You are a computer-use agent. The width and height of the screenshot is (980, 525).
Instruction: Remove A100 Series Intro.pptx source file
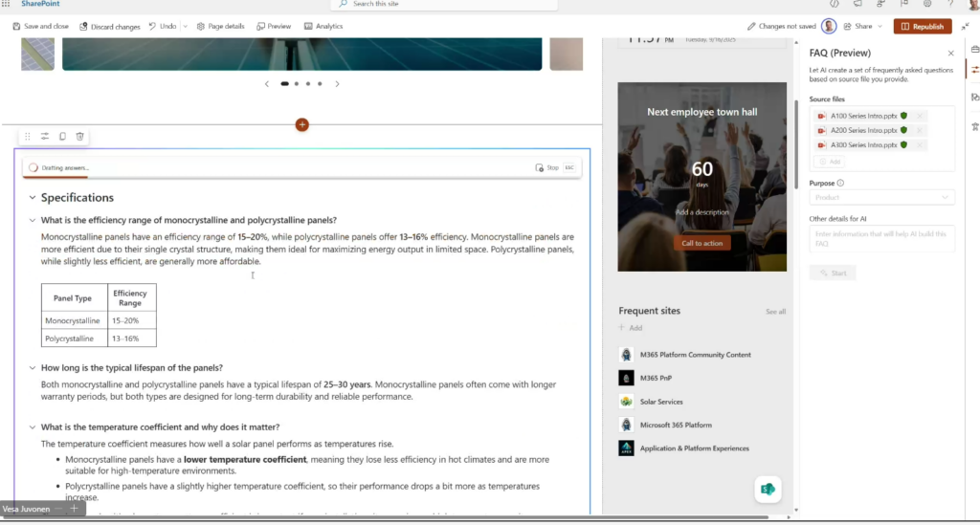pos(920,116)
